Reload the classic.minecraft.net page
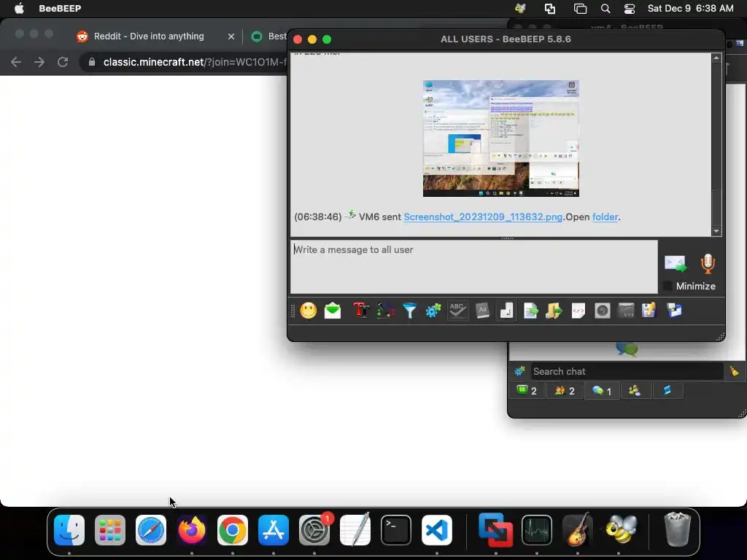This screenshot has width=747, height=560. (63, 62)
